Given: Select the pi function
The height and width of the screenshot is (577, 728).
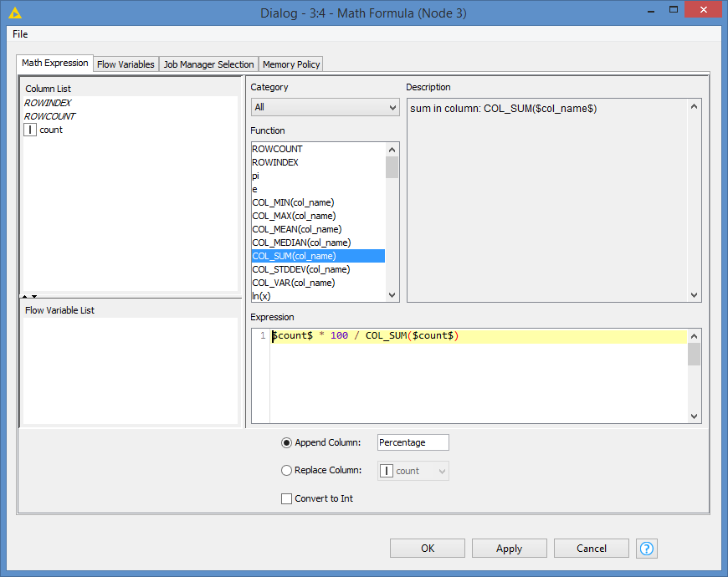Looking at the screenshot, I should pos(254,176).
